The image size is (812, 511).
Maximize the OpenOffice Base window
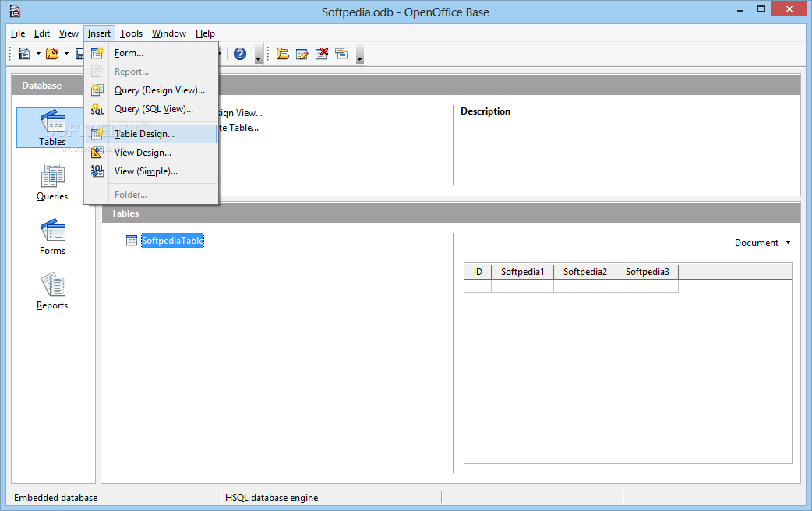coord(761,9)
